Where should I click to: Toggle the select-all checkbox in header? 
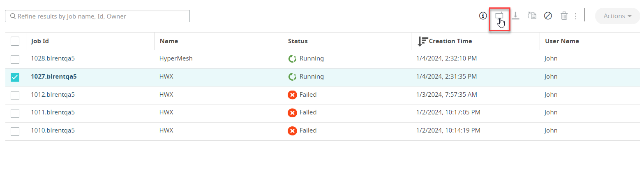15,41
